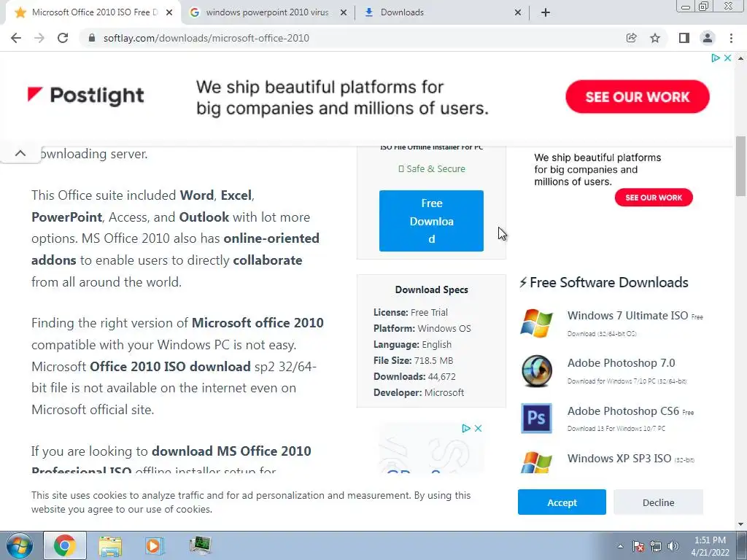Image resolution: width=747 pixels, height=560 pixels.
Task: Open the Windows Start menu
Action: point(19,545)
